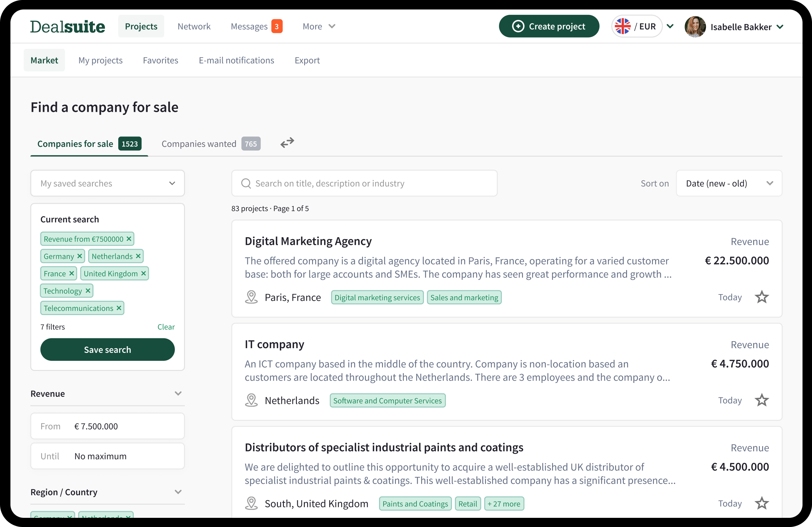Star the IT company listing
Screen dimensions: 812x527
(761, 400)
